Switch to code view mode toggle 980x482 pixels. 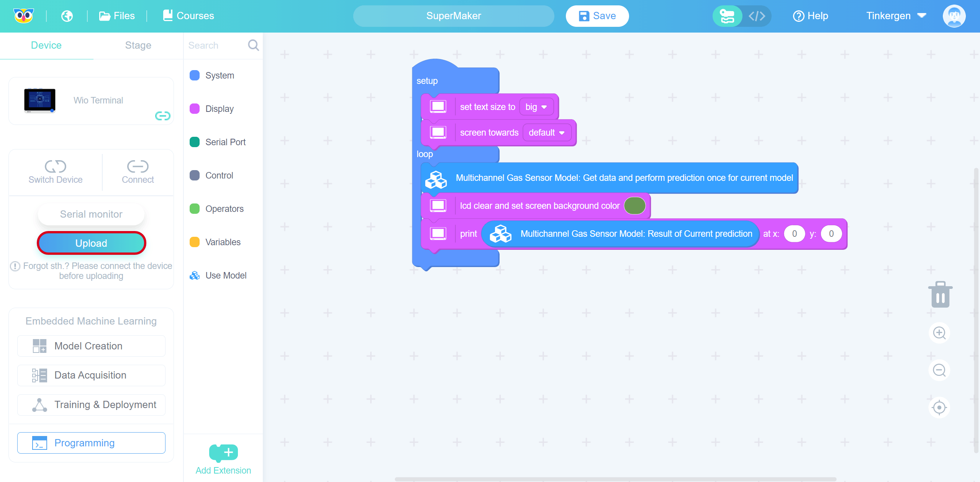[x=757, y=16]
